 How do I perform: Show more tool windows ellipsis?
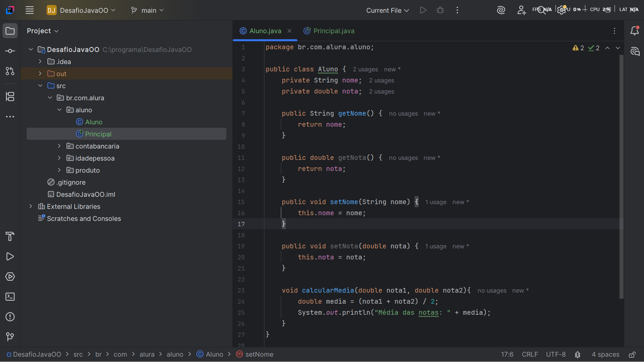point(10,117)
